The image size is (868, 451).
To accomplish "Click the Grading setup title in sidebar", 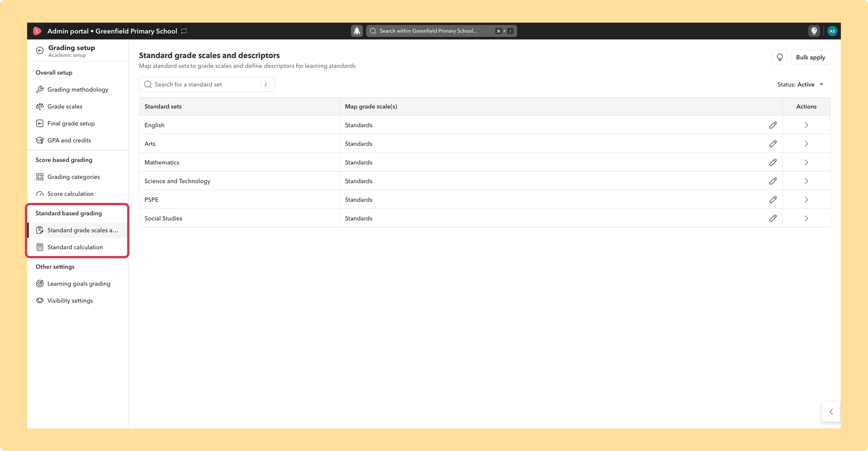I will [x=71, y=48].
